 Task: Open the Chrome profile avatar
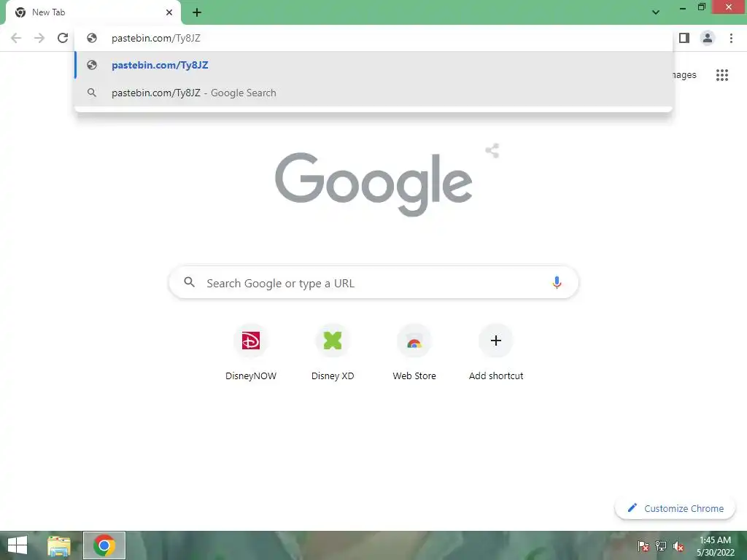click(708, 38)
